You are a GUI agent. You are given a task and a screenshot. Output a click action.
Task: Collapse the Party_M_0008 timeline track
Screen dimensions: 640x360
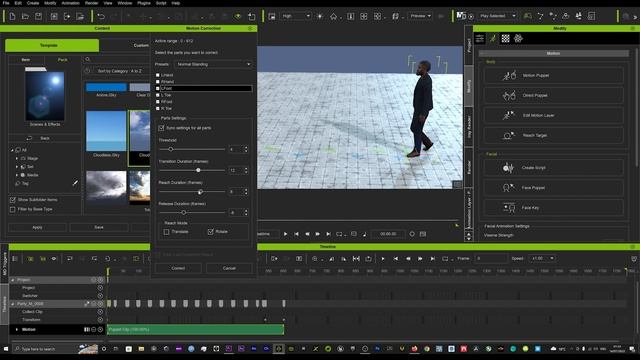pyautogui.click(x=12, y=304)
